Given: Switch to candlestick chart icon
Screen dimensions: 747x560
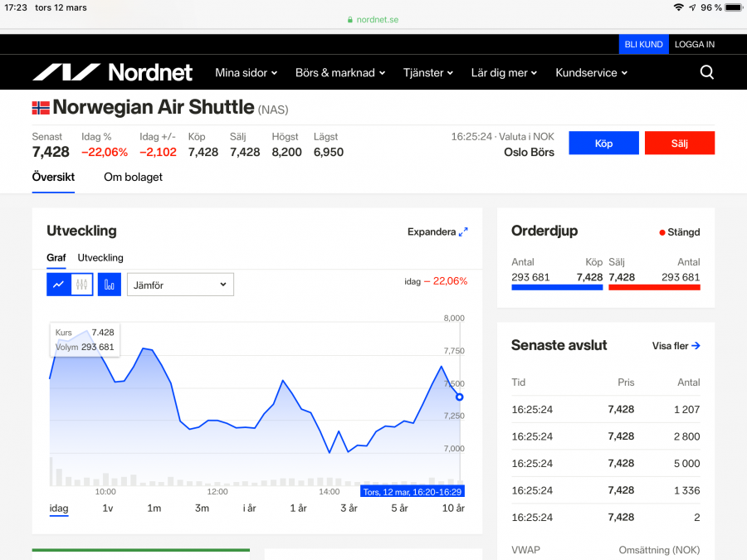Looking at the screenshot, I should tap(81, 285).
